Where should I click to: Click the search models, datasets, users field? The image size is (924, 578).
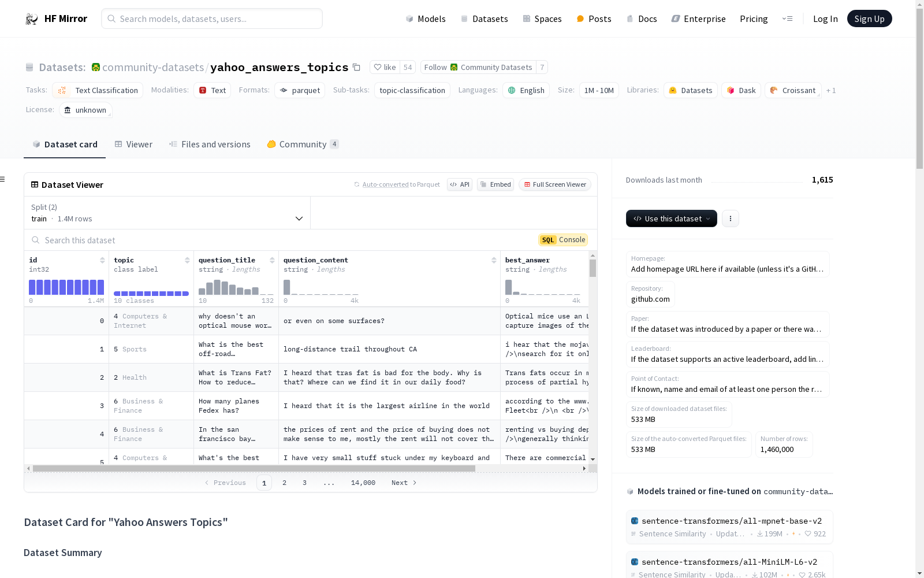click(212, 18)
